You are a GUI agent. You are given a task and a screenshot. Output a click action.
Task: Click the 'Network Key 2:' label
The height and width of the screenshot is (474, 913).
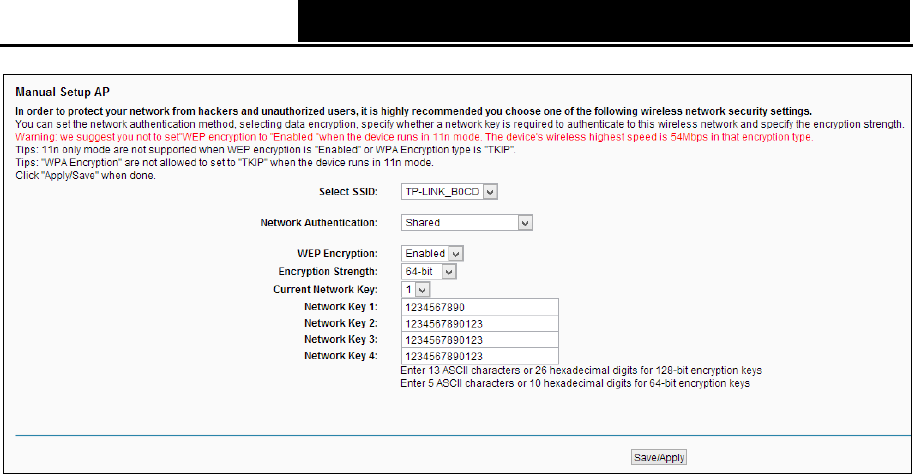click(341, 323)
